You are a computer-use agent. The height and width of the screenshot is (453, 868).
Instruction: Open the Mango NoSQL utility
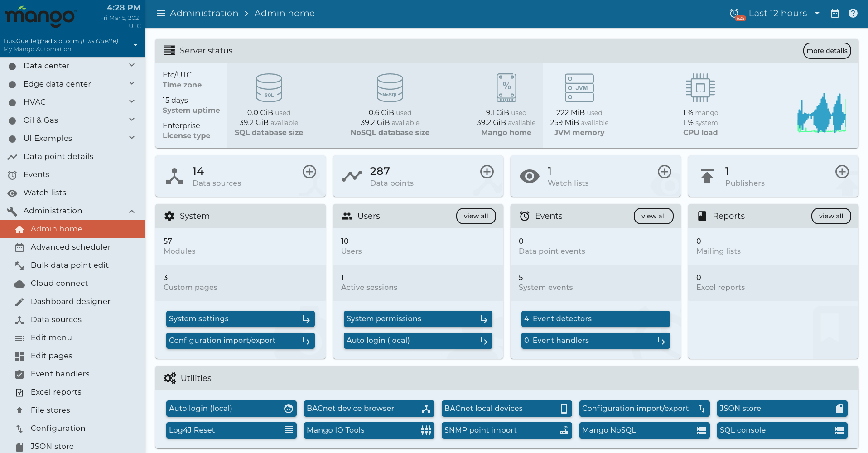click(644, 430)
